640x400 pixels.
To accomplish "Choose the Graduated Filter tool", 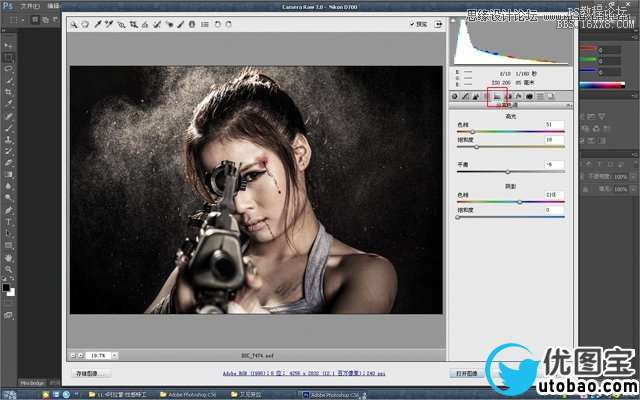I will 192,24.
